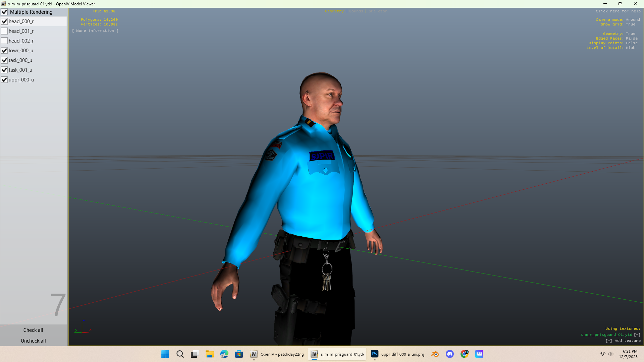Collapse s_m_m_prisguard_01.ytd texture entry
This screenshot has height=362, width=644.
[x=637, y=335]
